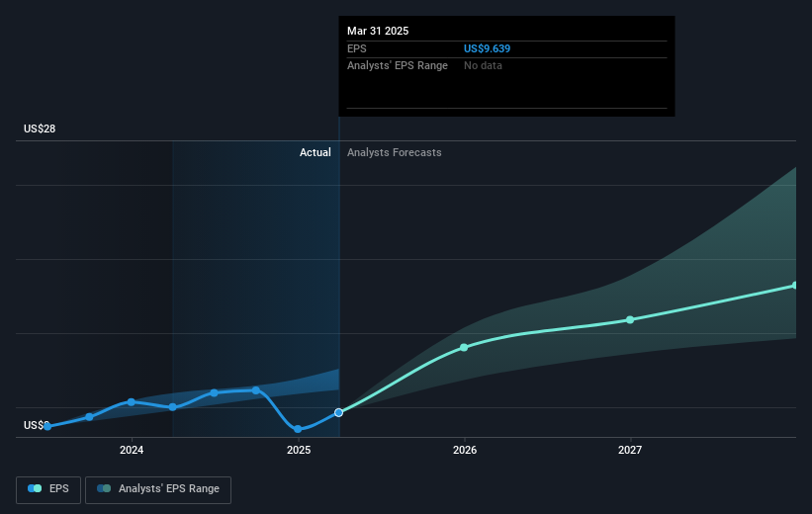Click the 'Analysts' EPS Range' tooltip row label
Screen dimensions: 812x514
(x=398, y=66)
